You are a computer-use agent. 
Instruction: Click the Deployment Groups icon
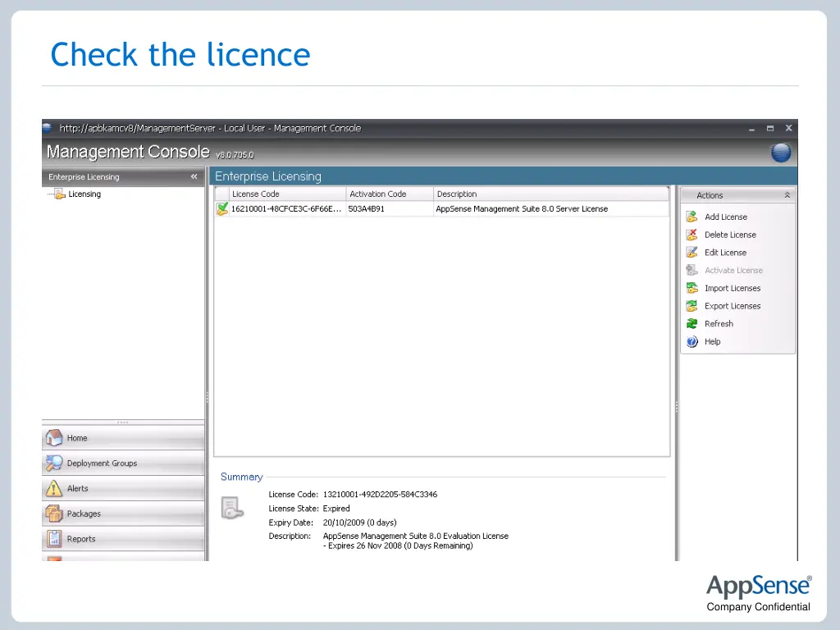tap(54, 463)
